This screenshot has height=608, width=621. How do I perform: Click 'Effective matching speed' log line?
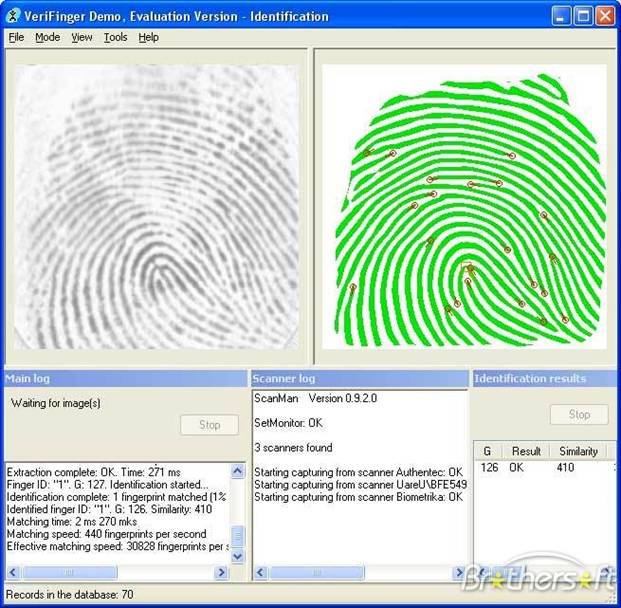click(118, 546)
